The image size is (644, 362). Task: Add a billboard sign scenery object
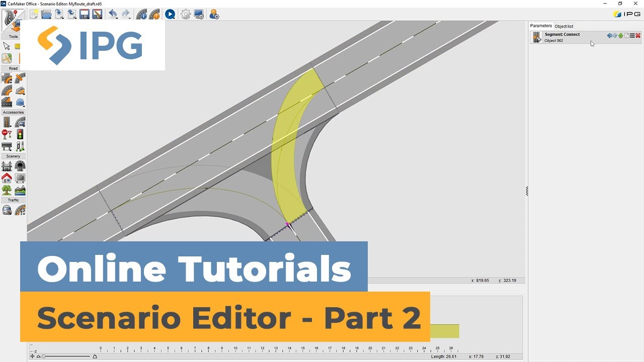[20, 178]
